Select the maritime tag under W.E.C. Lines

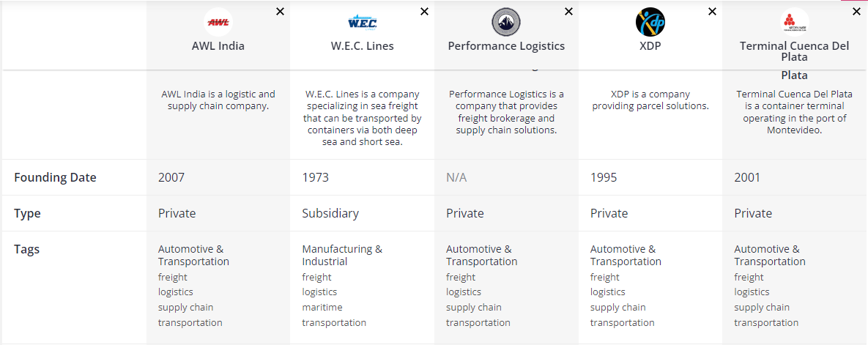pyautogui.click(x=322, y=308)
